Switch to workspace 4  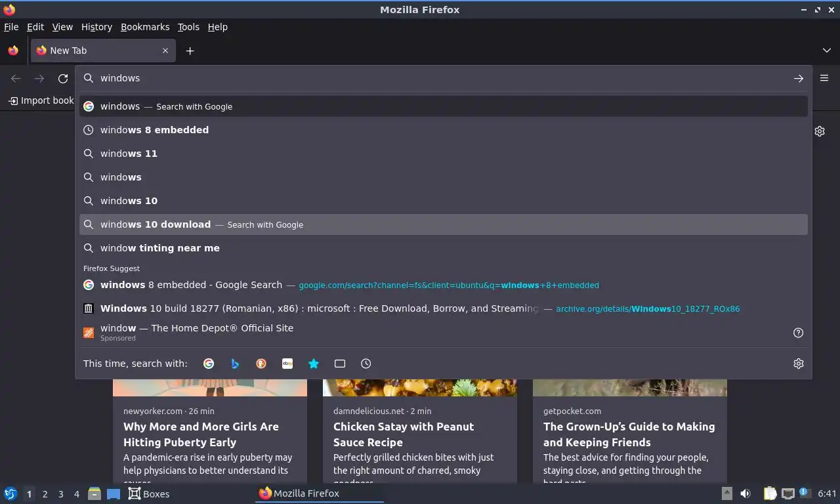coord(76,494)
